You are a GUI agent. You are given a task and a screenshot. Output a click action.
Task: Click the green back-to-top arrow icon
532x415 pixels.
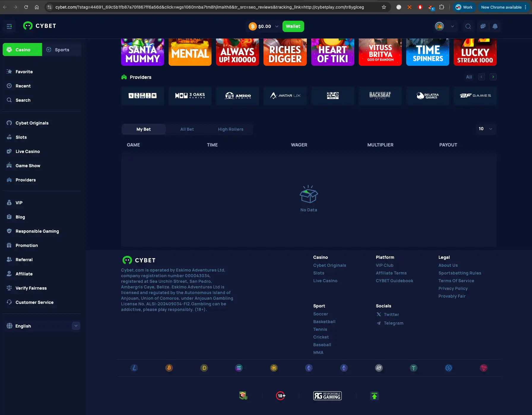[x=374, y=396]
